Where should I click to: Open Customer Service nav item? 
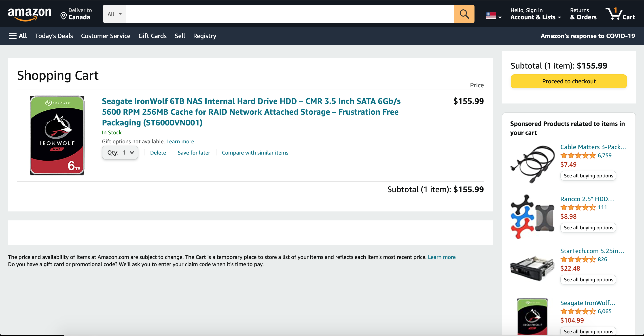pyautogui.click(x=106, y=36)
